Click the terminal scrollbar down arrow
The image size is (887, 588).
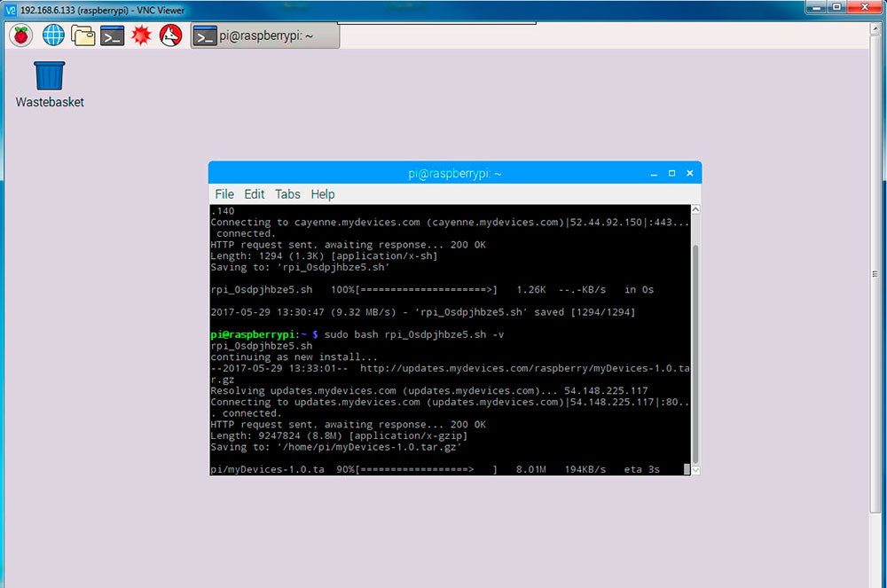[695, 470]
